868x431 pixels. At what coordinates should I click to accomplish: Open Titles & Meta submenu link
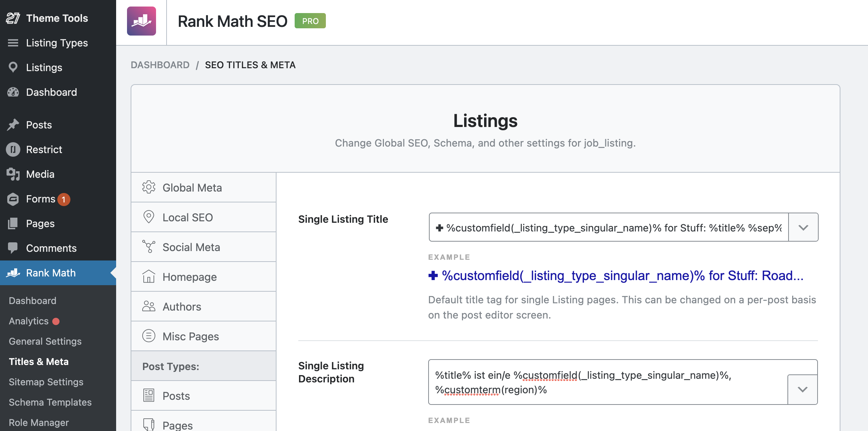[38, 362]
